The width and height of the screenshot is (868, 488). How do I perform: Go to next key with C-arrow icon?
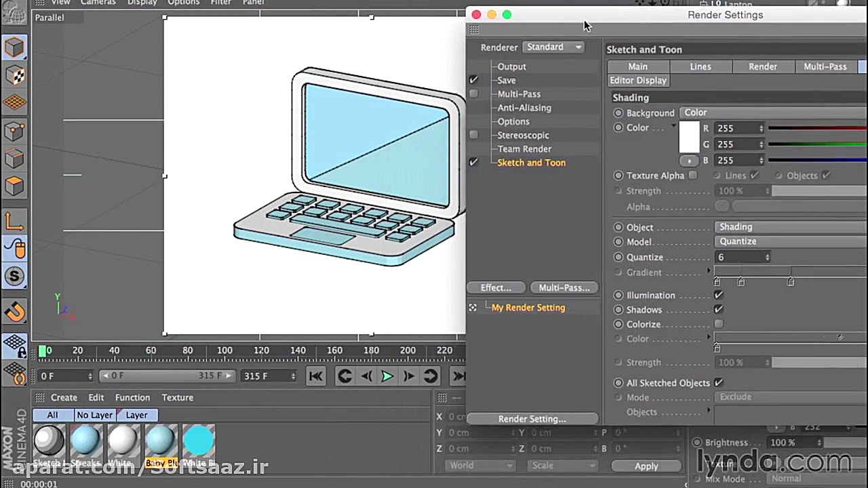coord(430,376)
